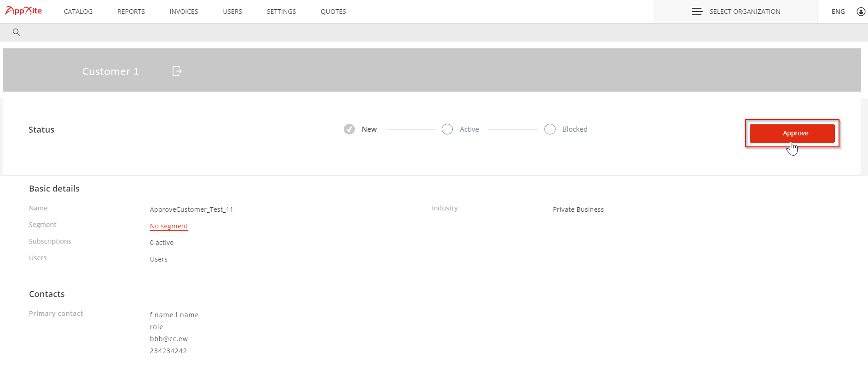Go to the Quotes menu
The image size is (868, 378).
333,12
